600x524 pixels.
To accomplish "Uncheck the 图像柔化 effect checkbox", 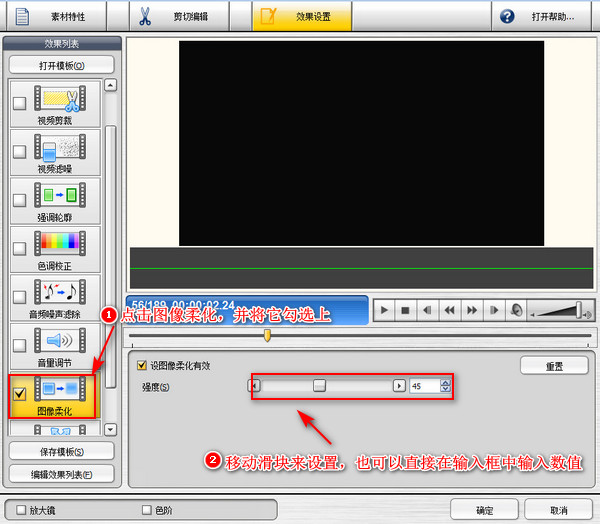I will tap(20, 393).
